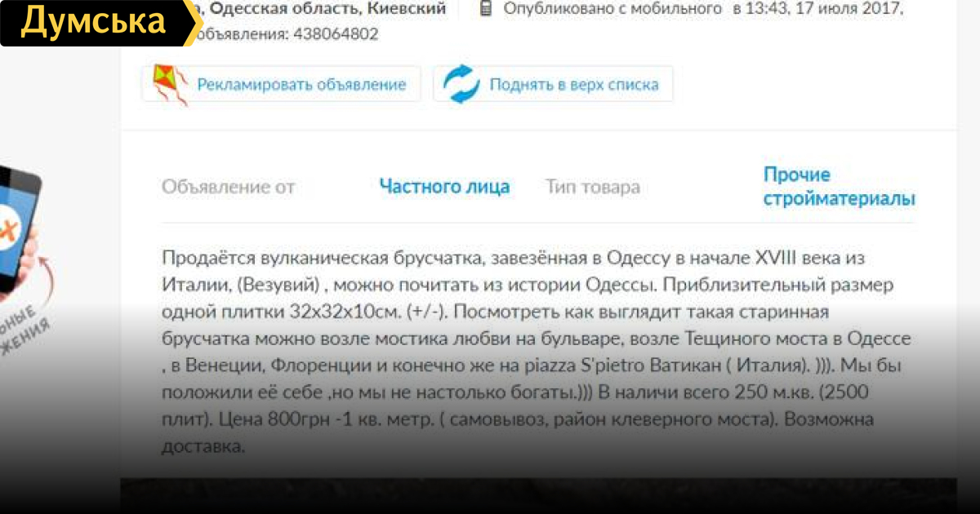Open the Думська logo badge

click(x=98, y=23)
